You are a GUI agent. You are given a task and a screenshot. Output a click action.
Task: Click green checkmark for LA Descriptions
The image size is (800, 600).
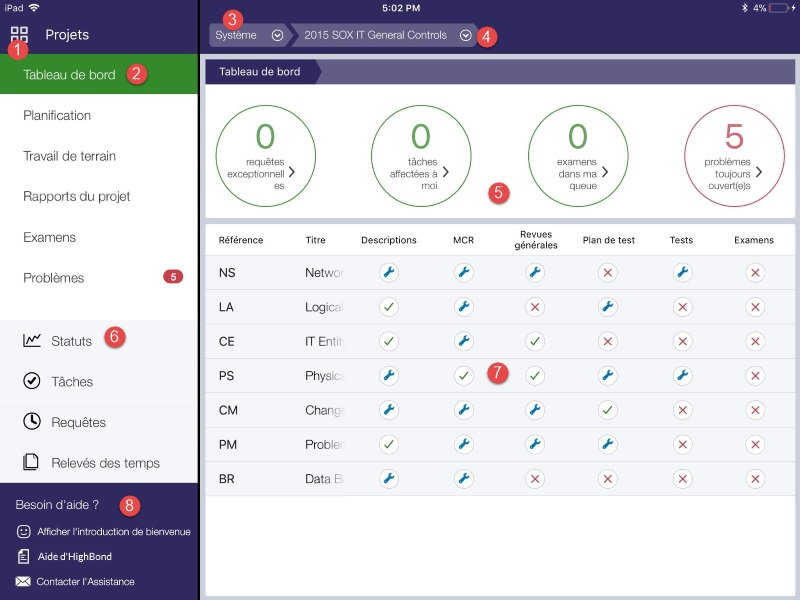[389, 307]
